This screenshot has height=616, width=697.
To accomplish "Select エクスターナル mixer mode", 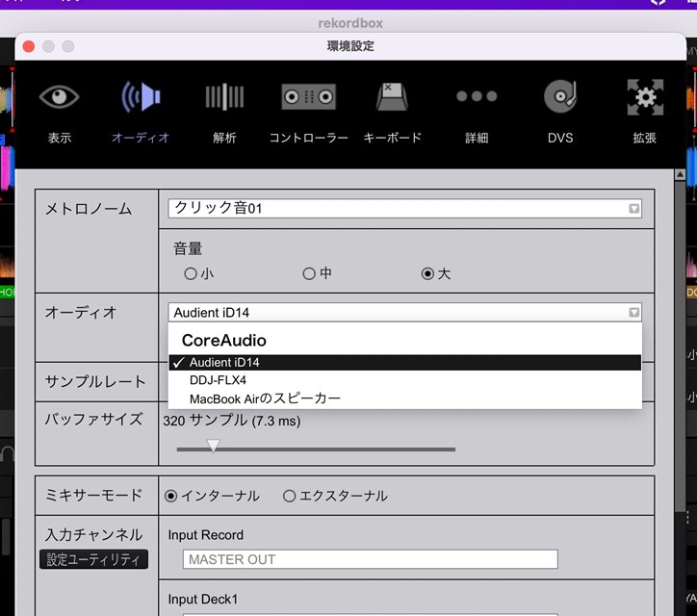I will [290, 496].
